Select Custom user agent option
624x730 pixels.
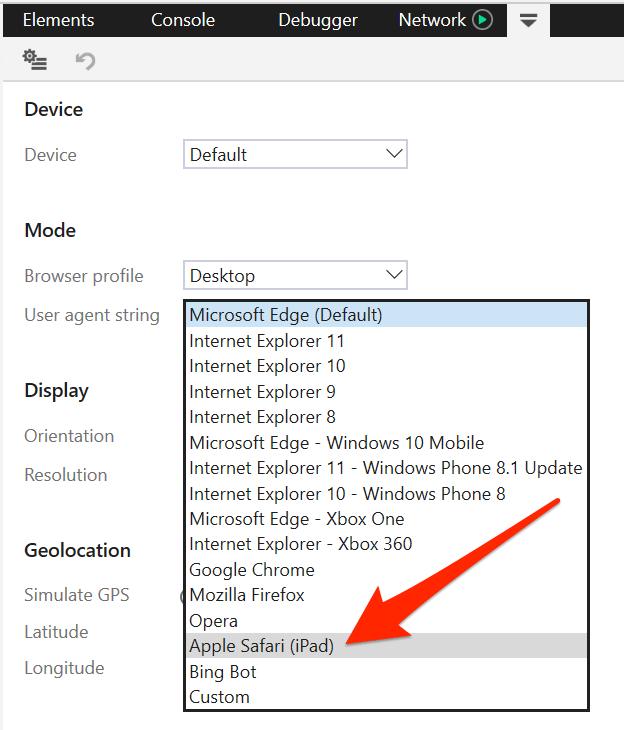(x=220, y=697)
